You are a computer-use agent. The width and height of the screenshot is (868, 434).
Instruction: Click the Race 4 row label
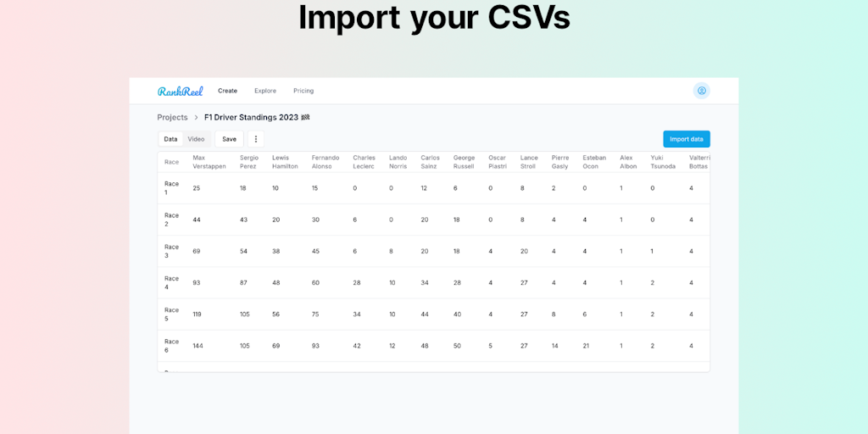pos(172,282)
